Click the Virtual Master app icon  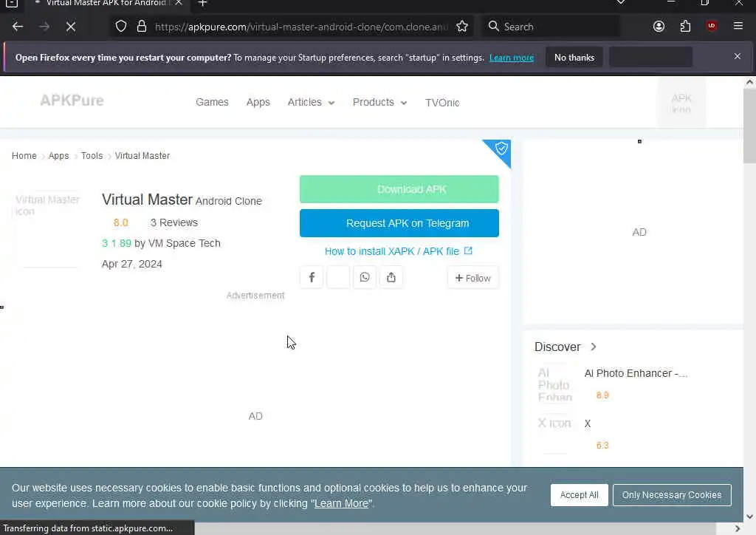pos(47,228)
